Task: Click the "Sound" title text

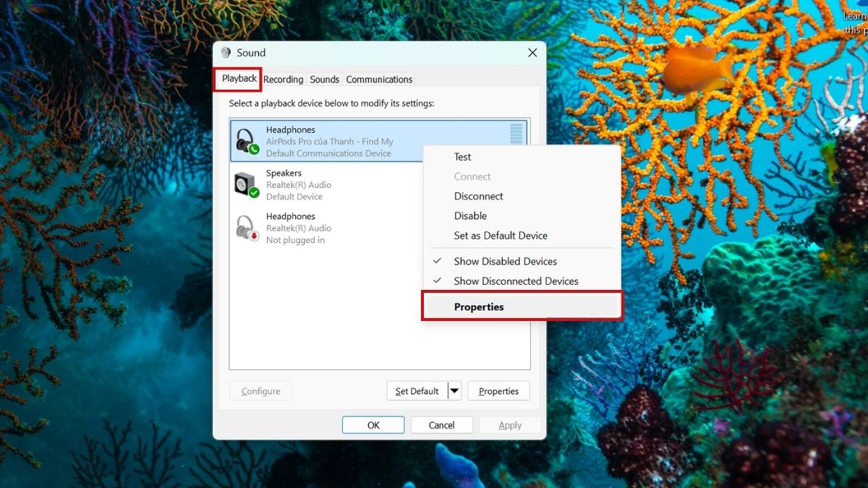Action: [x=251, y=53]
